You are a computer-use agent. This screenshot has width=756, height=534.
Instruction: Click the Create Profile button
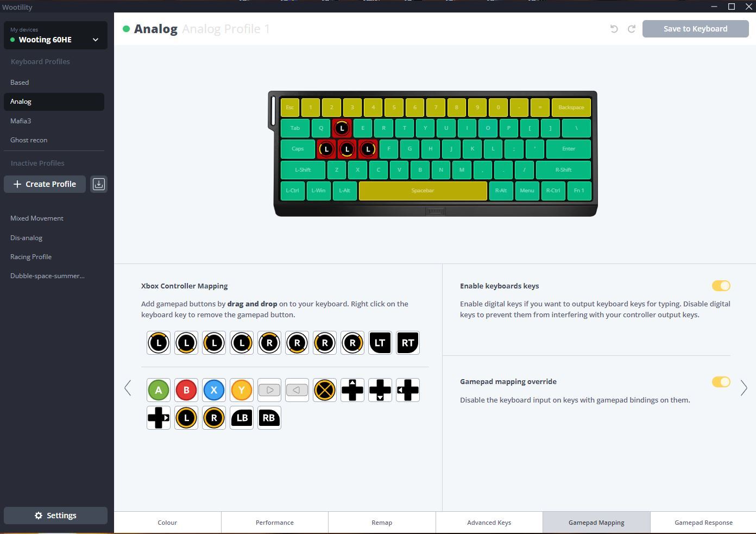[45, 184]
